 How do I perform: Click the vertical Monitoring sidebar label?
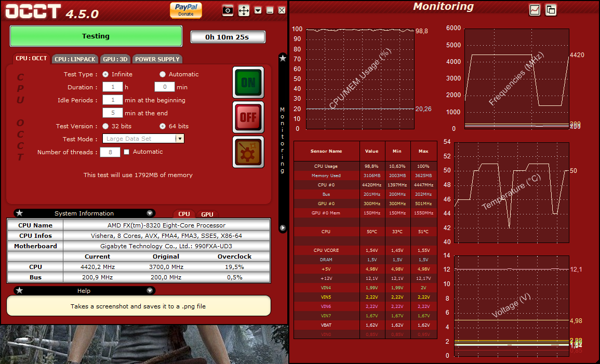pyautogui.click(x=283, y=140)
